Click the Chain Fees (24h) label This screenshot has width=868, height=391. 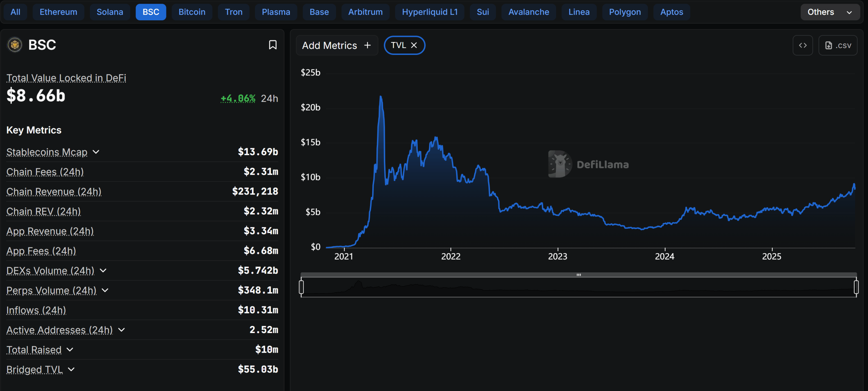point(45,172)
